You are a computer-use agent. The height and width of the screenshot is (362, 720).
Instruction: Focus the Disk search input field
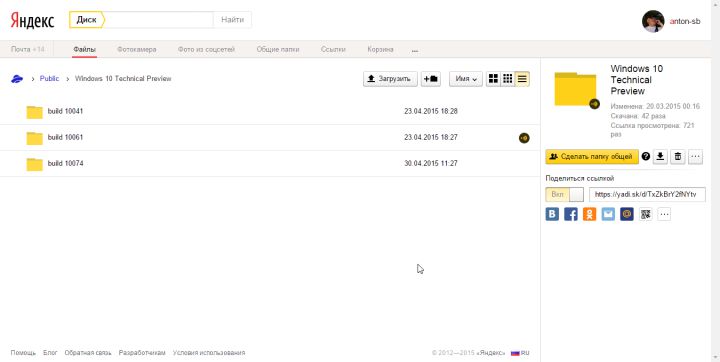point(159,20)
